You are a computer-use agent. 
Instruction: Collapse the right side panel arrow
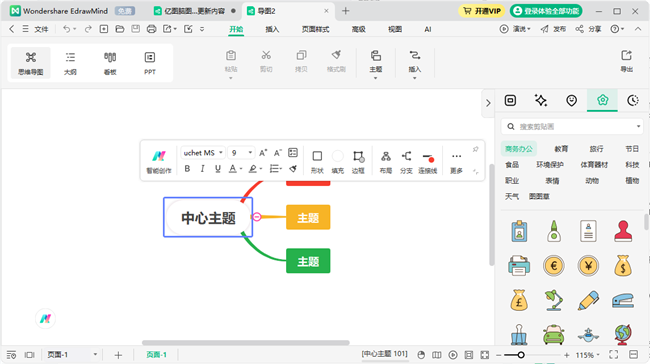(x=488, y=103)
